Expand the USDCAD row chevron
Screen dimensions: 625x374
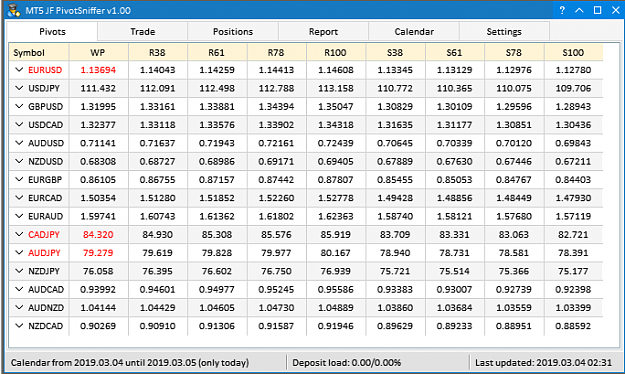click(19, 125)
